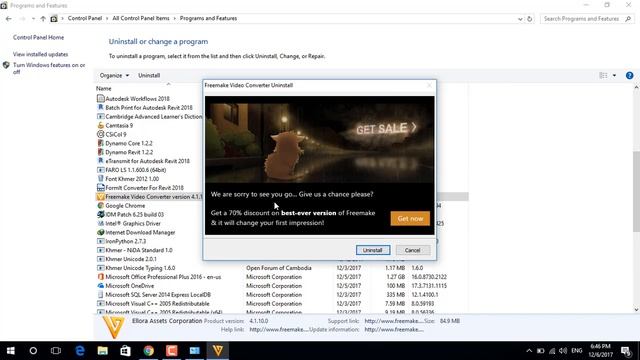Click the Microsoft OneDrive cloud icon
This screenshot has height=360, width=640.
100,286
